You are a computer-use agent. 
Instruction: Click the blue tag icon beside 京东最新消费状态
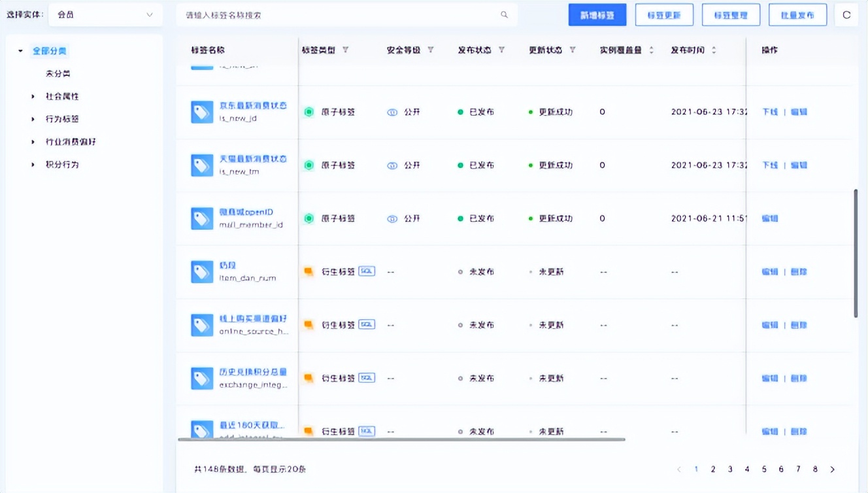click(x=201, y=111)
